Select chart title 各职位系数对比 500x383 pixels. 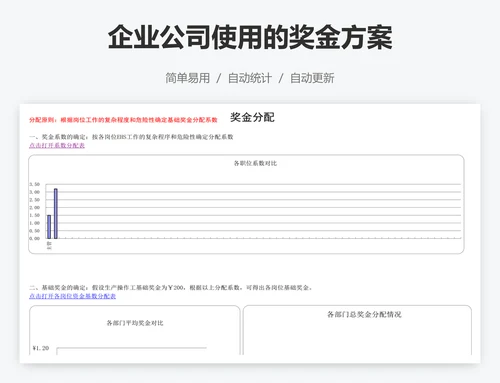tap(255, 163)
